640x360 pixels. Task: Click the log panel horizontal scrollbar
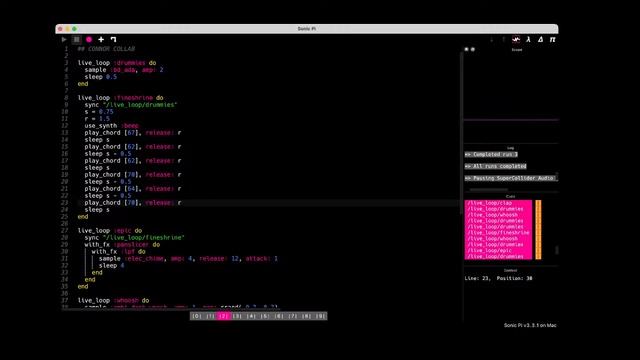click(489, 189)
